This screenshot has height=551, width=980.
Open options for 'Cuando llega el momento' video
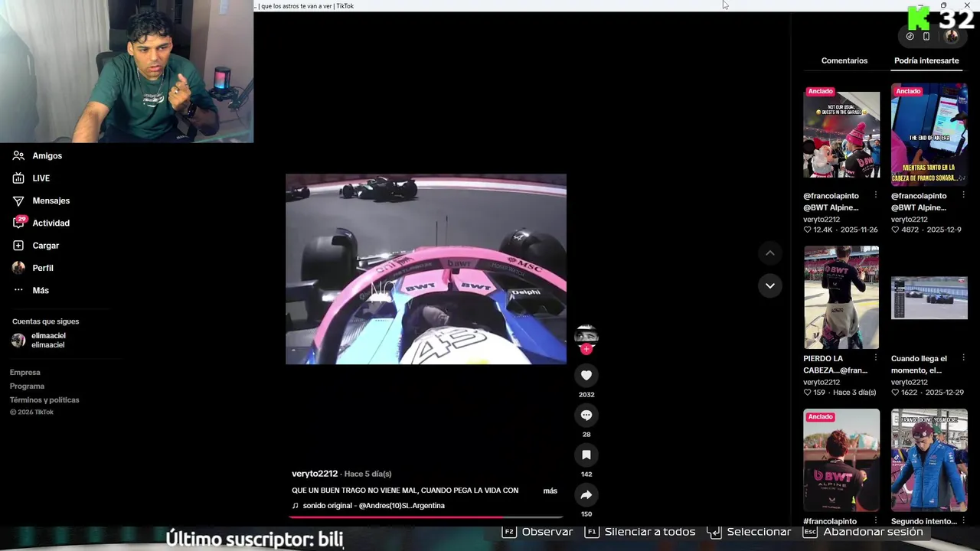point(963,358)
